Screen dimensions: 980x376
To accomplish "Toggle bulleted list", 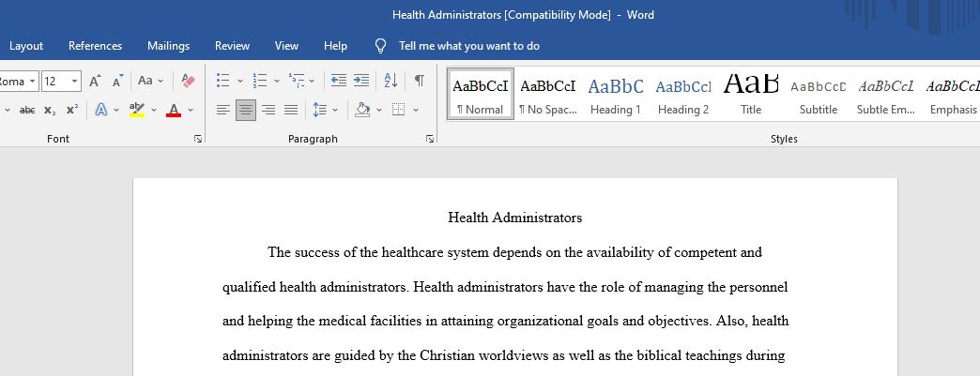I will (x=223, y=81).
